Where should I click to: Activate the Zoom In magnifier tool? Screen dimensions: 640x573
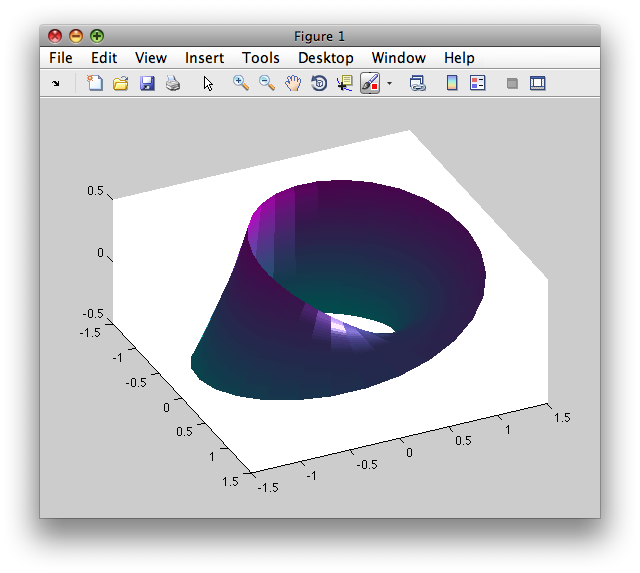[x=241, y=83]
